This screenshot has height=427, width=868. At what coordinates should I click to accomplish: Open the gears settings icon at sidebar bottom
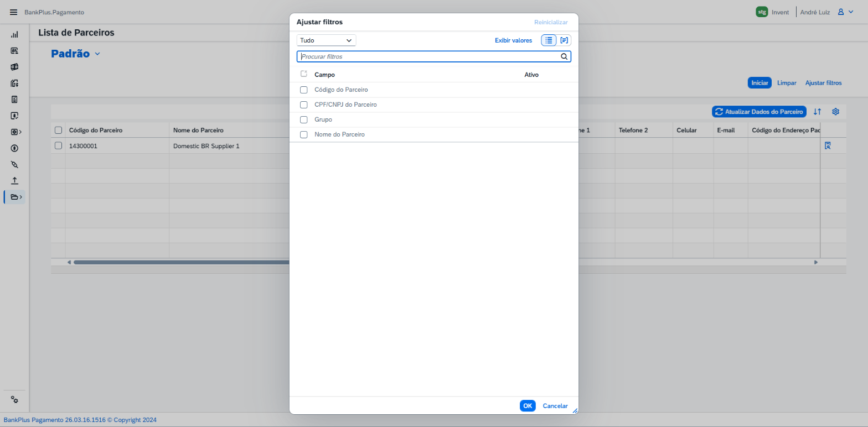(x=15, y=400)
